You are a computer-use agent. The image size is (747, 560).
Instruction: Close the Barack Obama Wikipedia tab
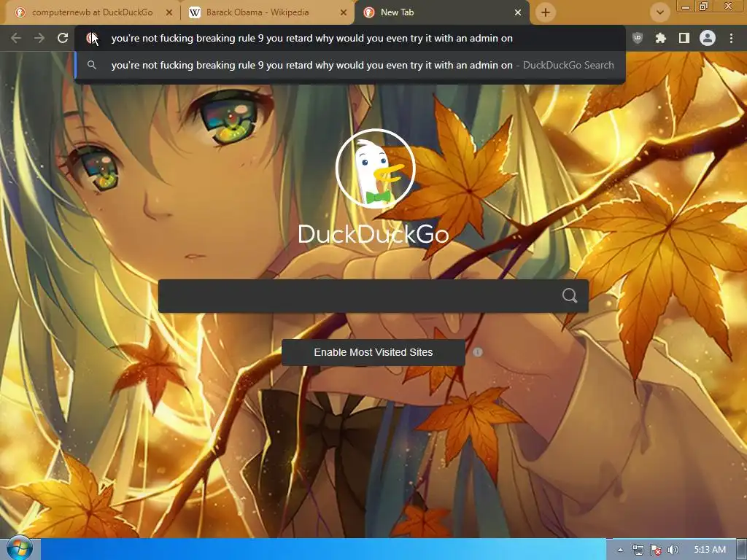point(343,13)
